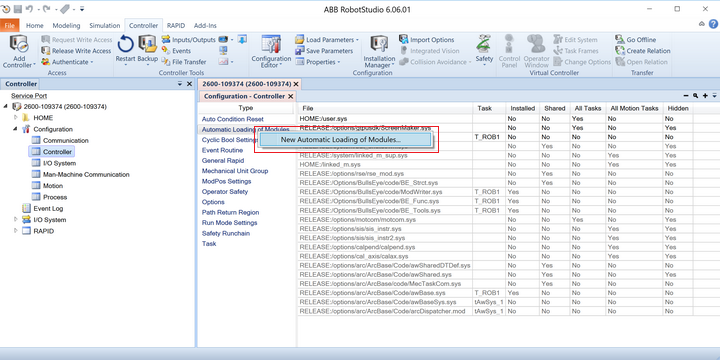
Task: Select Safety Runchain type
Action: click(x=226, y=233)
